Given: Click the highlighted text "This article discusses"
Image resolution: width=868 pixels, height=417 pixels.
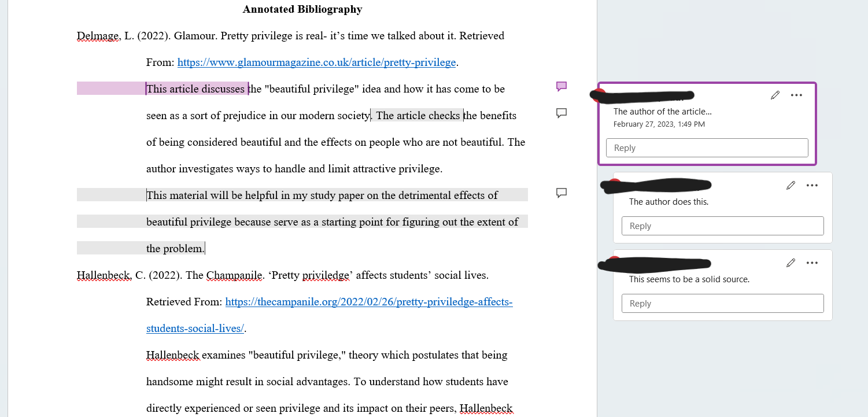Looking at the screenshot, I should tap(195, 88).
